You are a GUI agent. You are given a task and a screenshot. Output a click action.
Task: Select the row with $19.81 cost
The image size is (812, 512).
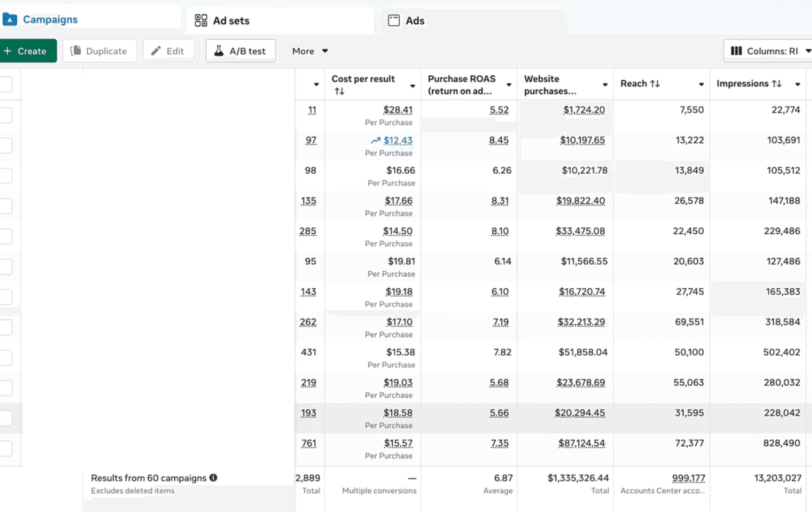pos(6,267)
